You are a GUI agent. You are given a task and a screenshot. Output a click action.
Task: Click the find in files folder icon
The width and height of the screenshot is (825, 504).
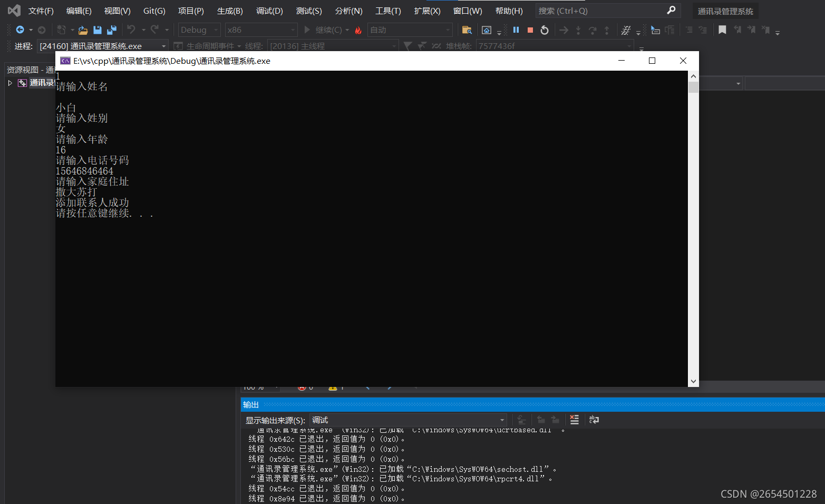point(467,30)
